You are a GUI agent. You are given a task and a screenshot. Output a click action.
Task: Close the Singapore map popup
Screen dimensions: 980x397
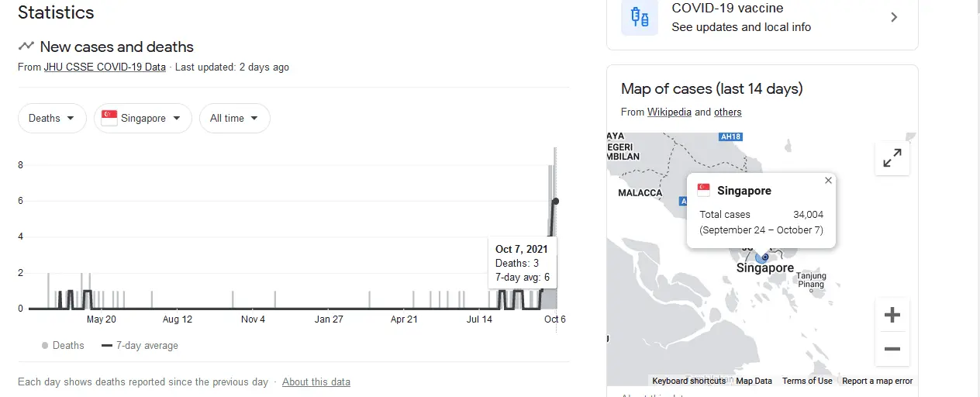coord(828,181)
